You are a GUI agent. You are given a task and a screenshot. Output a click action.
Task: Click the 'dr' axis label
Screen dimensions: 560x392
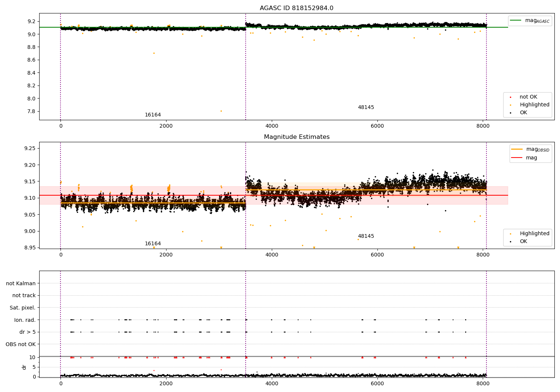(x=24, y=367)
